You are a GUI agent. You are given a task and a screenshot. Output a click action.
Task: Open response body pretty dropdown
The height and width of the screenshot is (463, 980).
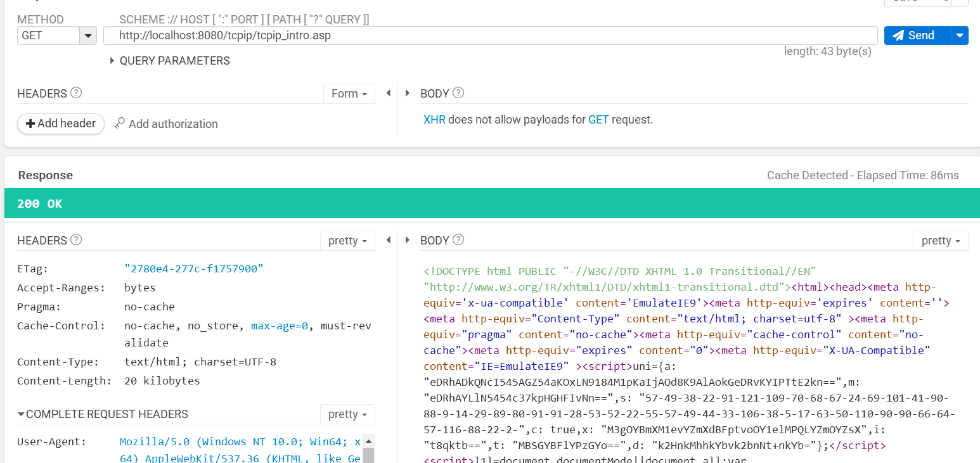pos(941,241)
